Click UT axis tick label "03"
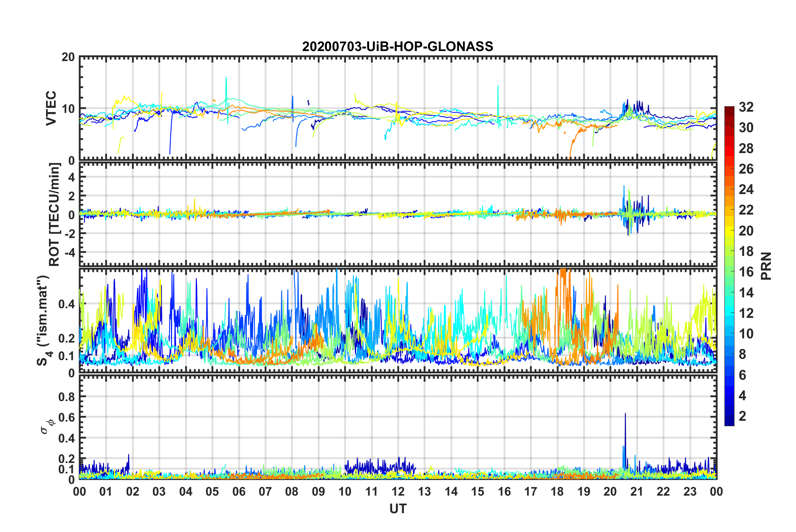 (x=159, y=491)
